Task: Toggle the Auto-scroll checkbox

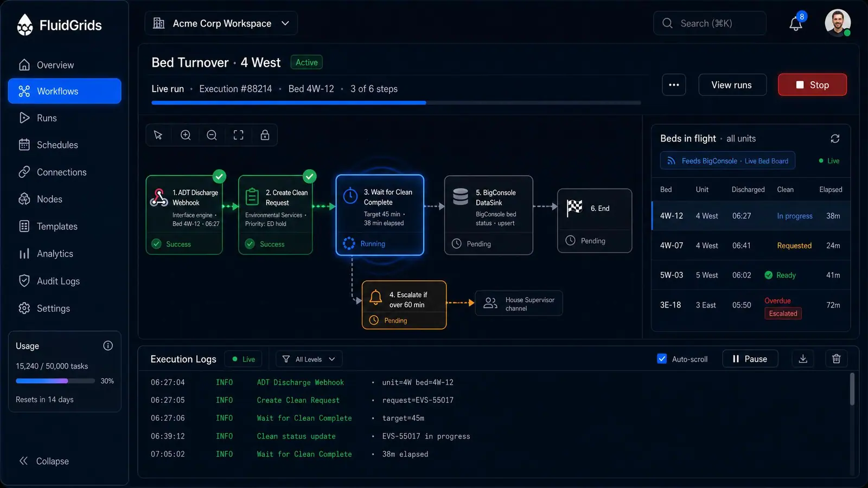Action: (x=662, y=358)
